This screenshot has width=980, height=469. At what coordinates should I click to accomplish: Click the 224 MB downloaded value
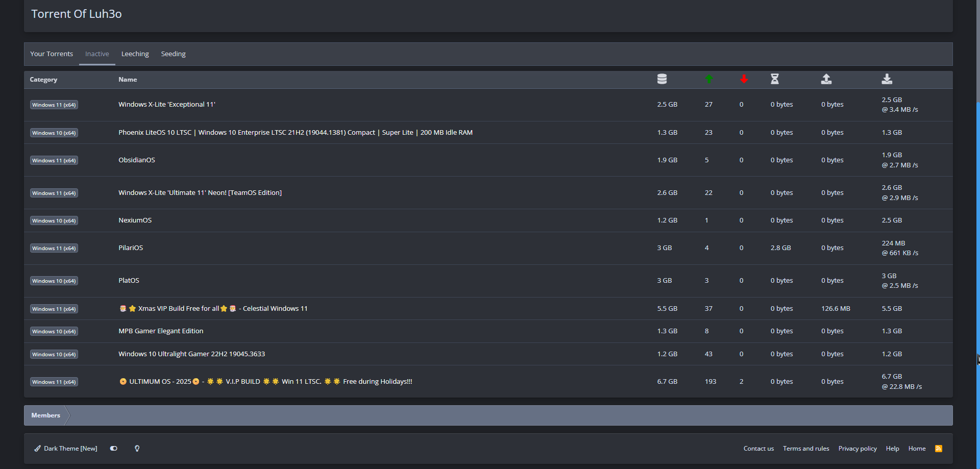coord(893,243)
